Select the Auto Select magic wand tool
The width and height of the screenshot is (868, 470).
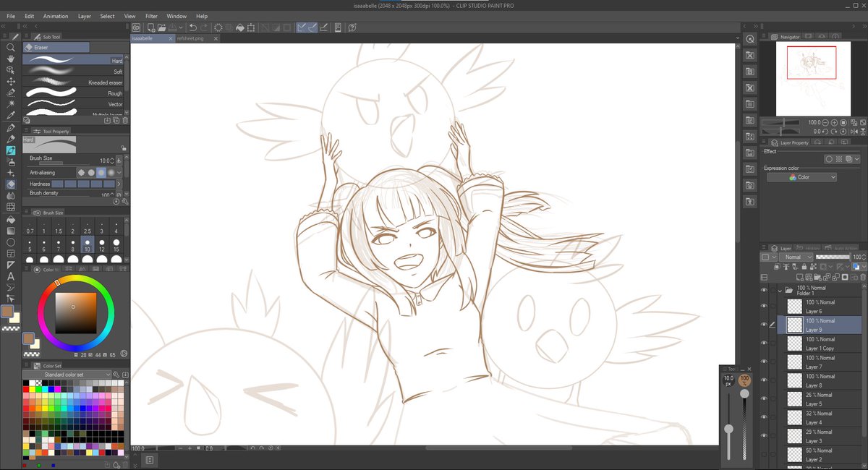11,104
